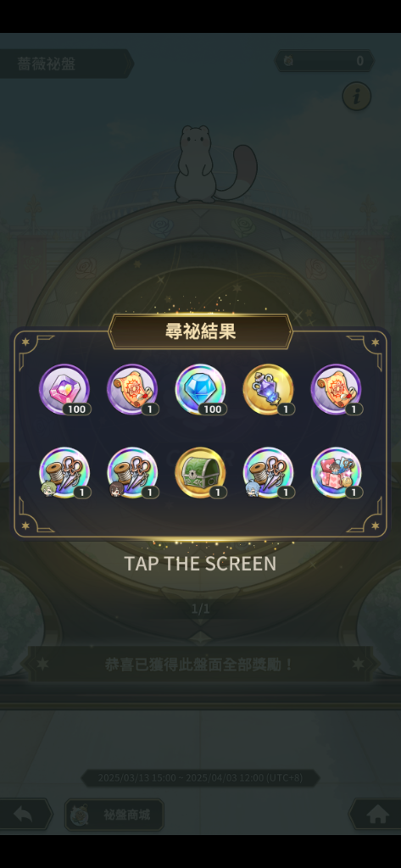Tap the pink heart gem reward icon
Screen dimensions: 401x868
pos(64,389)
